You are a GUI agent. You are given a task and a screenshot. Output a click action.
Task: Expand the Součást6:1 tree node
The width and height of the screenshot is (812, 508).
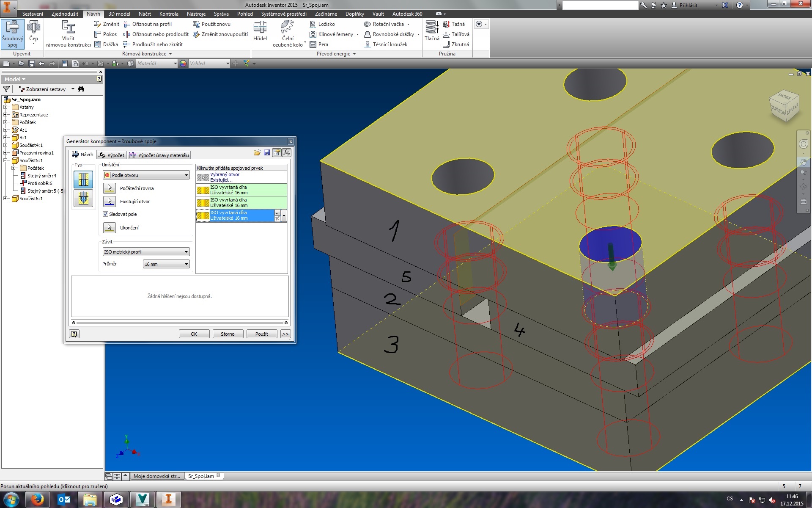pyautogui.click(x=5, y=199)
